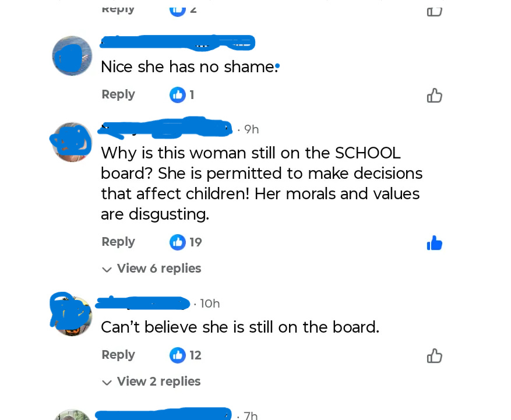This screenshot has height=420, width=511.
Task: Like the "Nice she has no shame" comment
Action: pyautogui.click(x=435, y=96)
